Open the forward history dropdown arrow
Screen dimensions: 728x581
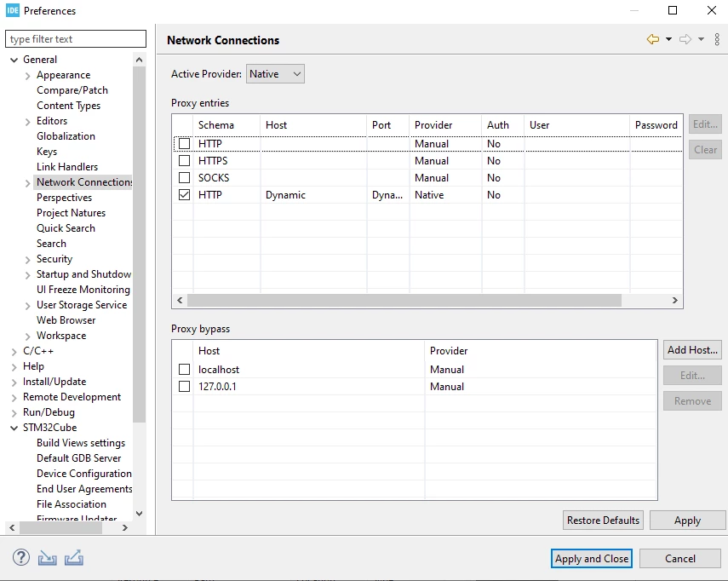701,39
